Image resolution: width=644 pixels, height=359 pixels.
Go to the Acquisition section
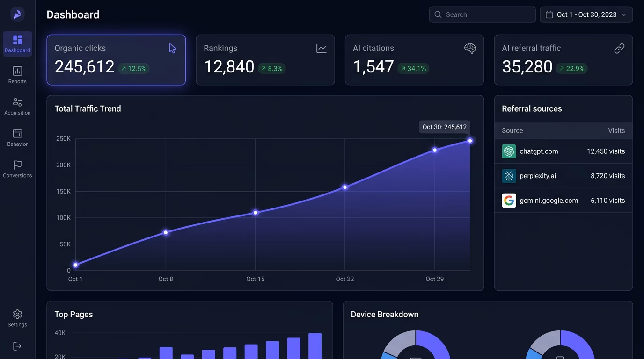coord(17,107)
